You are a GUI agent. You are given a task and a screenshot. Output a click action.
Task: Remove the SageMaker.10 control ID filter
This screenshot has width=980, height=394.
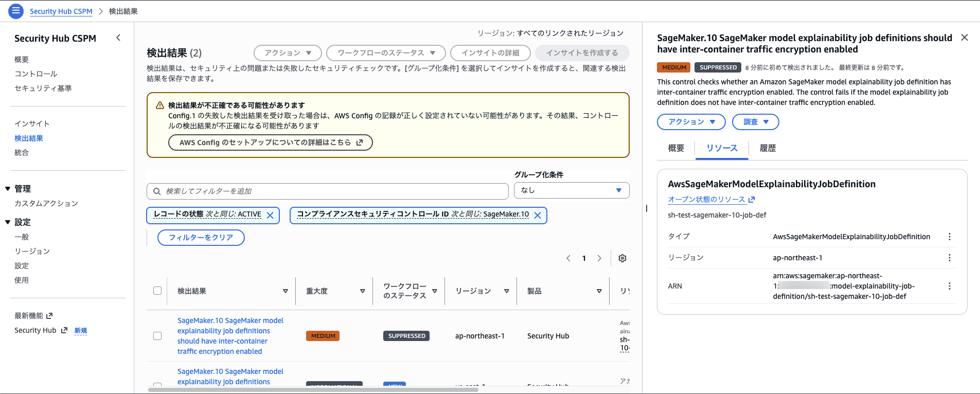[x=538, y=216]
